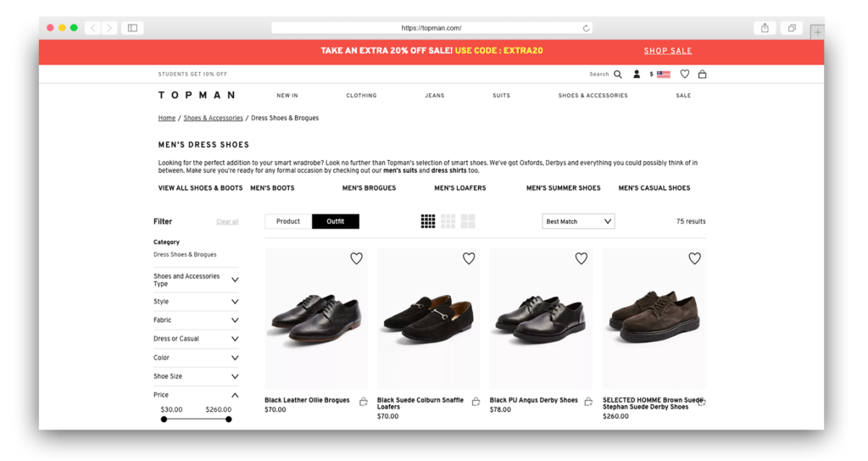Open the search magnifier icon
868x461 pixels.
coord(618,75)
